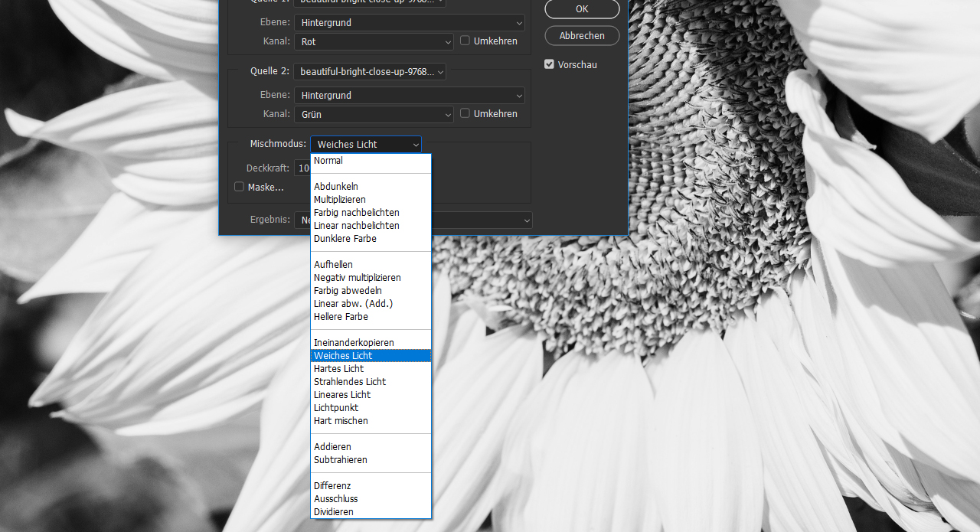Select Ausschluss blend mode
This screenshot has width=980, height=532.
(x=371, y=499)
